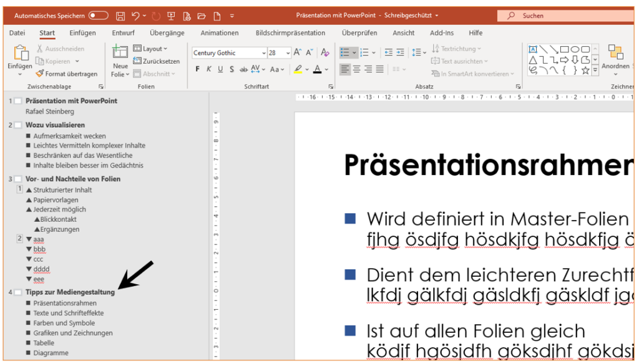
Task: Justify the paragraph text
Action: click(x=380, y=69)
